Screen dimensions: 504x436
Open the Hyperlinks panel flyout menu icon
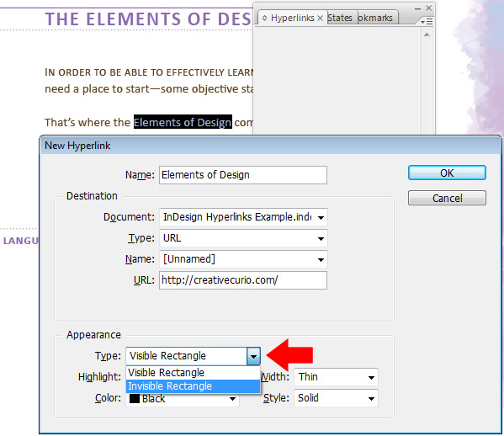click(427, 22)
